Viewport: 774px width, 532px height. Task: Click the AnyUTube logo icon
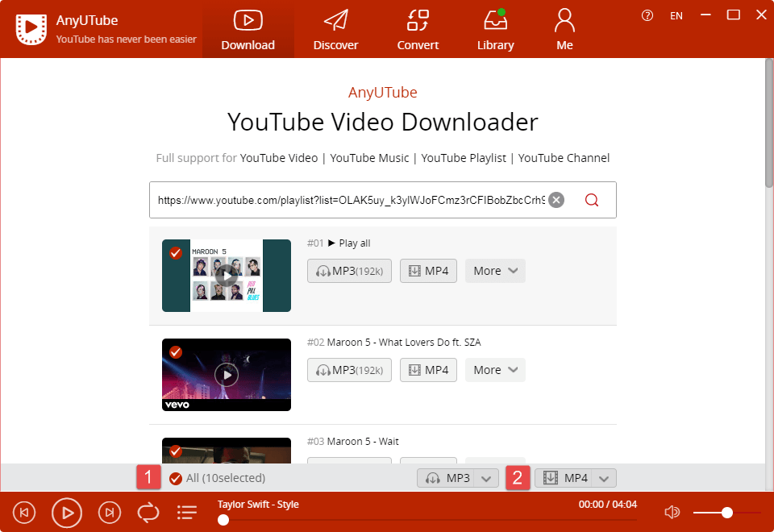[31, 29]
